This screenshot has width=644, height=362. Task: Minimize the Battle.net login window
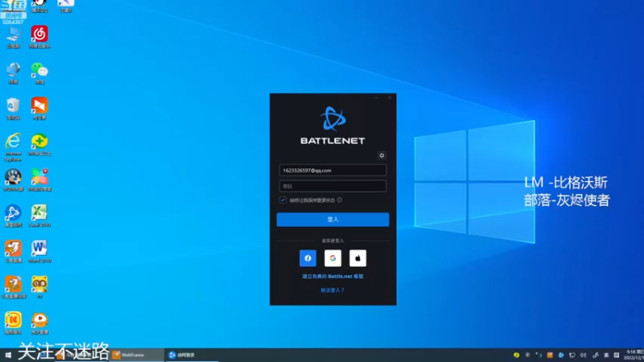[376, 97]
